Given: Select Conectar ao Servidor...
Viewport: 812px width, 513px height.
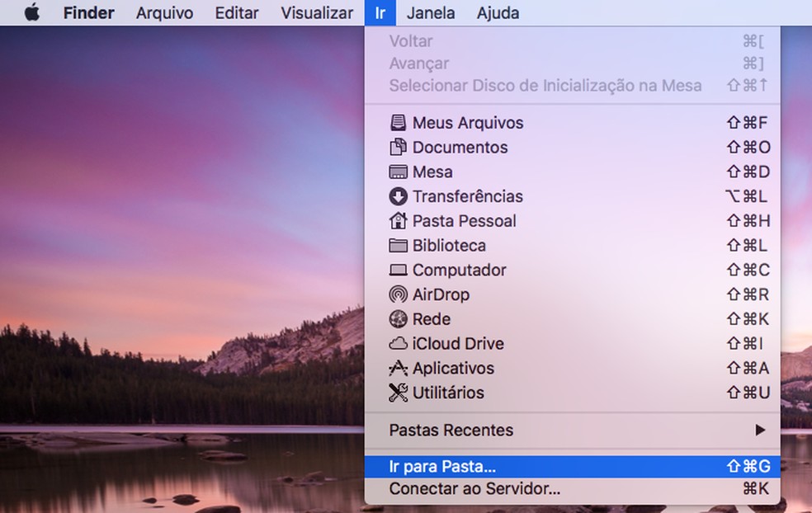Looking at the screenshot, I should (x=572, y=489).
